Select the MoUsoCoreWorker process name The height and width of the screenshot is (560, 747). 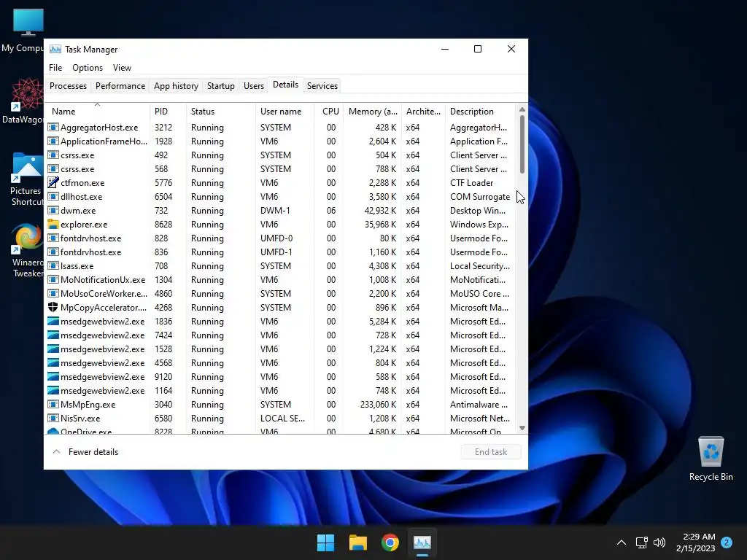(104, 294)
